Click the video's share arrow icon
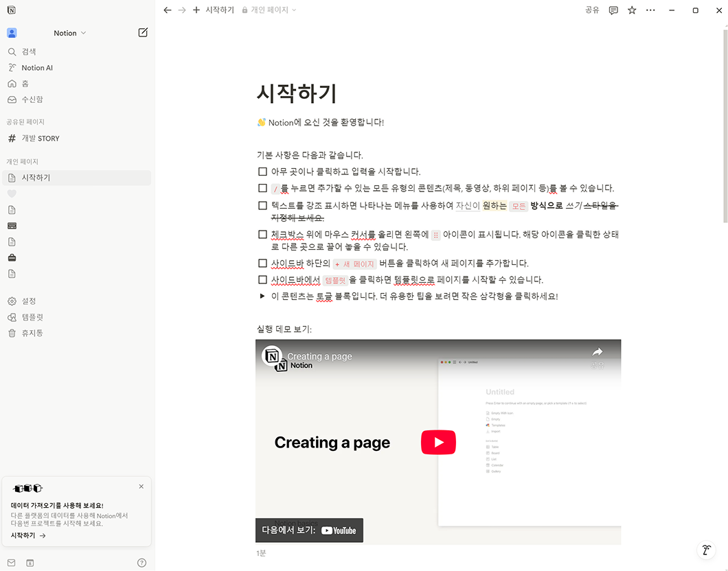This screenshot has width=728, height=571. [598, 353]
